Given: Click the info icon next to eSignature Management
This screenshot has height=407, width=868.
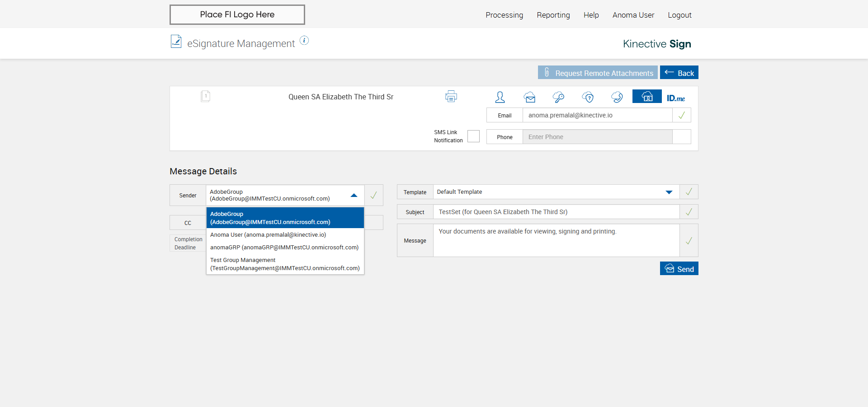Looking at the screenshot, I should click(304, 41).
